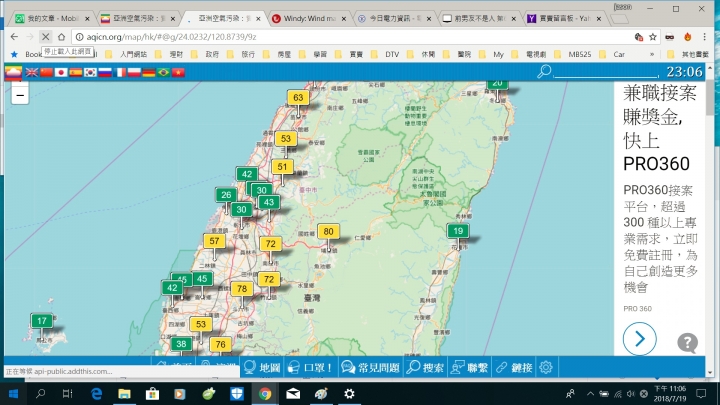
Task: Click the AQI 80 station marker
Action: point(329,232)
